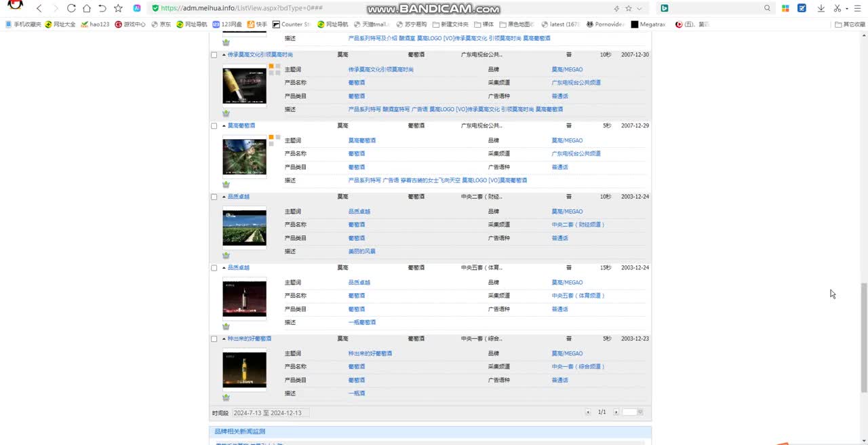Open the 种出来的好葡萄酒 title link
This screenshot has width=868, height=445.
249,338
